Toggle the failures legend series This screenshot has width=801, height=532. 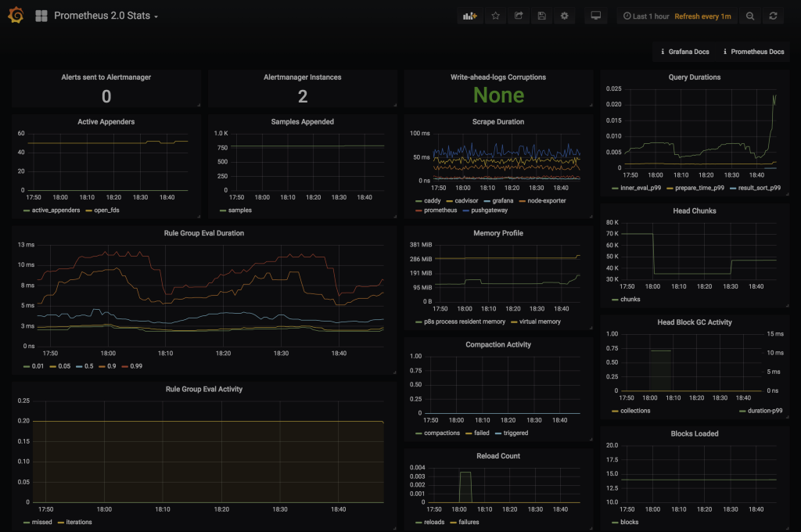click(x=469, y=522)
